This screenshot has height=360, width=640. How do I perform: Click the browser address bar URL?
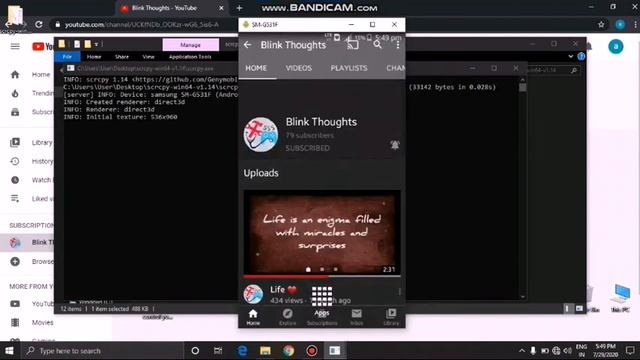coord(142,24)
